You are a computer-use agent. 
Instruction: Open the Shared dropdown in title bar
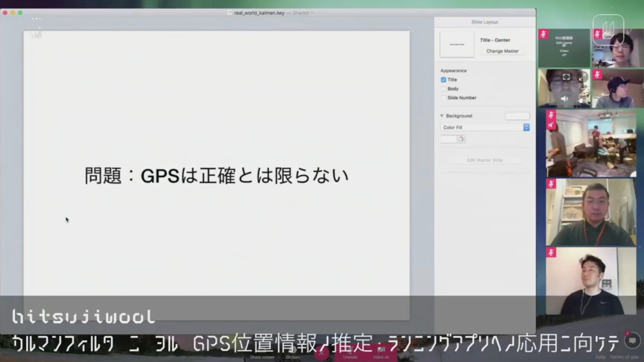tap(303, 13)
